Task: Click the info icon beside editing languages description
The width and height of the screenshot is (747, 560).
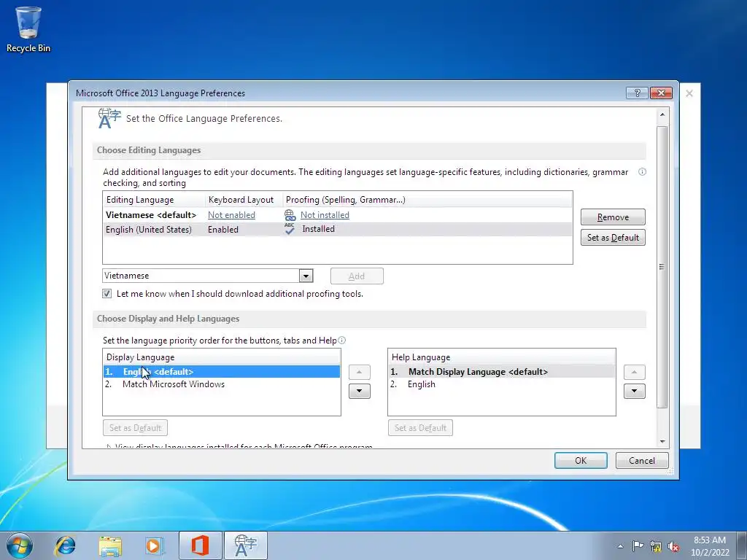Action: (x=642, y=172)
